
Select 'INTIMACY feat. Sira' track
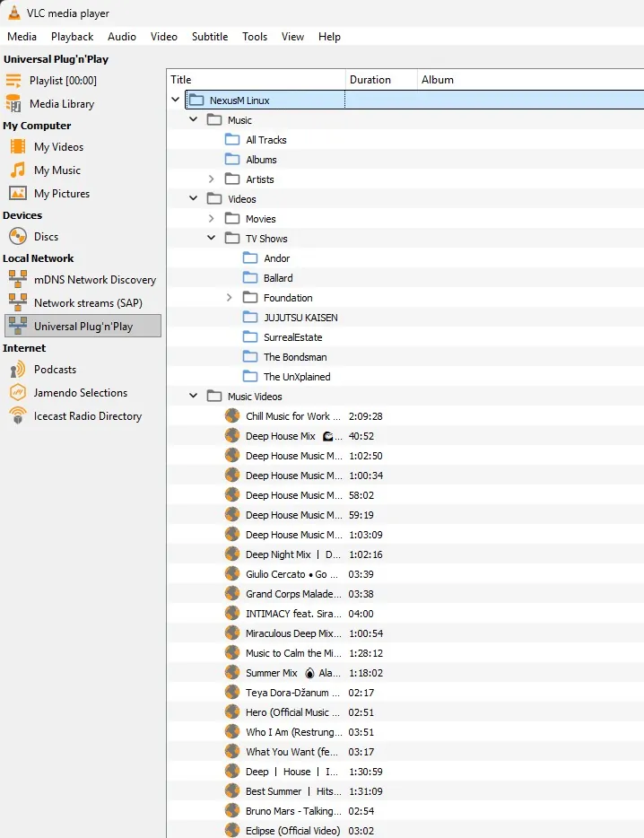click(x=405, y=614)
